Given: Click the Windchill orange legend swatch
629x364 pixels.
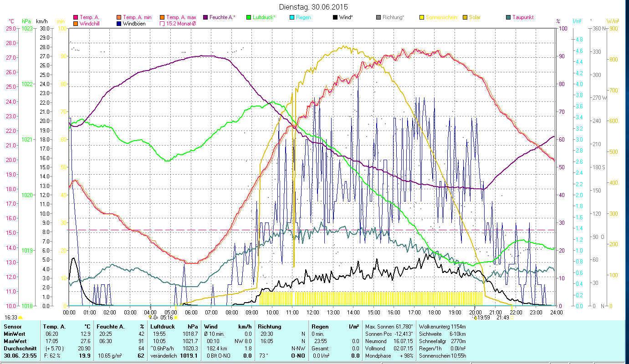Looking at the screenshot, I should [x=76, y=24].
